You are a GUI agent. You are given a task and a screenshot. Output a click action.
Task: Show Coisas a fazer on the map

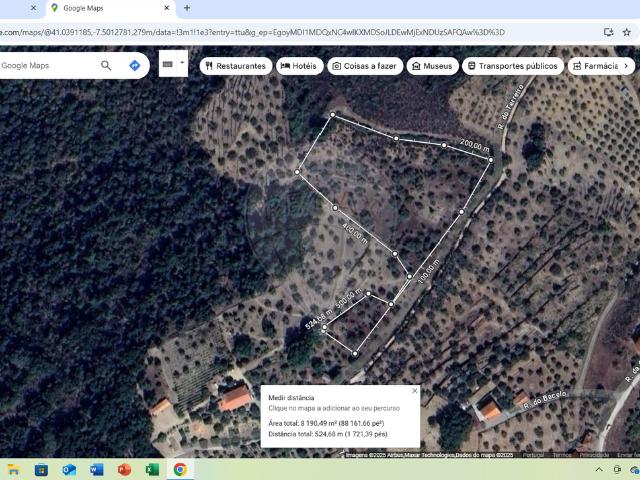pos(366,66)
